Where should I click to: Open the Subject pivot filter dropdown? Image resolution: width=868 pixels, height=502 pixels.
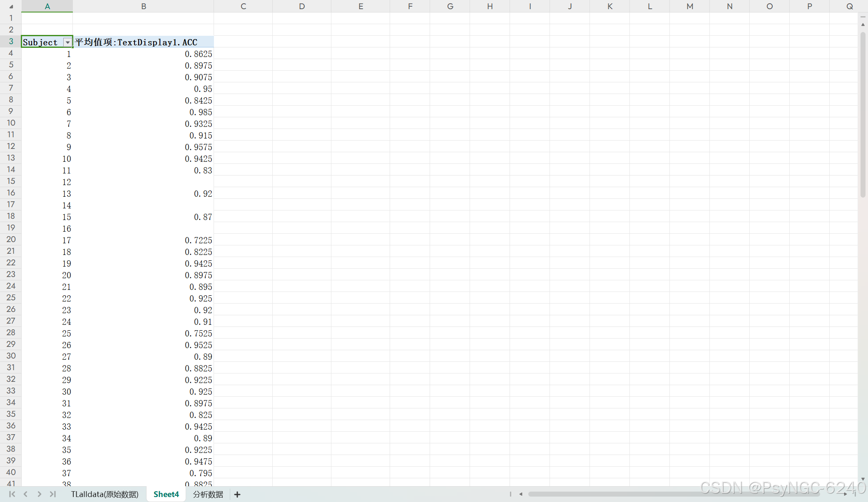(67, 42)
